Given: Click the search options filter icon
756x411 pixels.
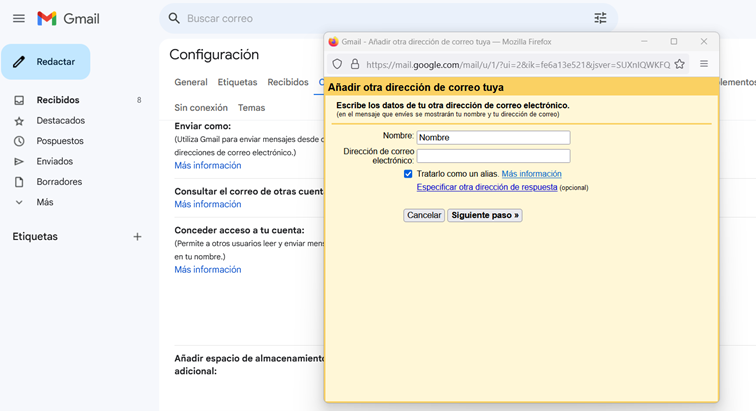Looking at the screenshot, I should coord(600,18).
